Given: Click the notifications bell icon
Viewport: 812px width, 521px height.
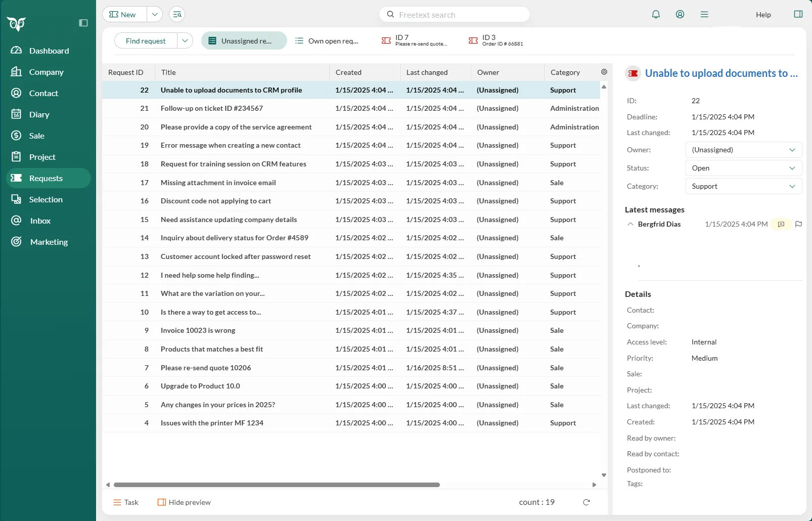Looking at the screenshot, I should click(x=656, y=15).
